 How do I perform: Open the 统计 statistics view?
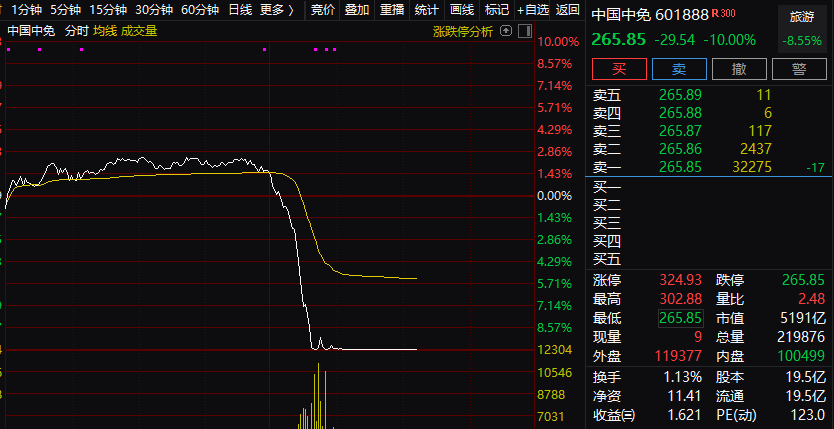[x=427, y=10]
